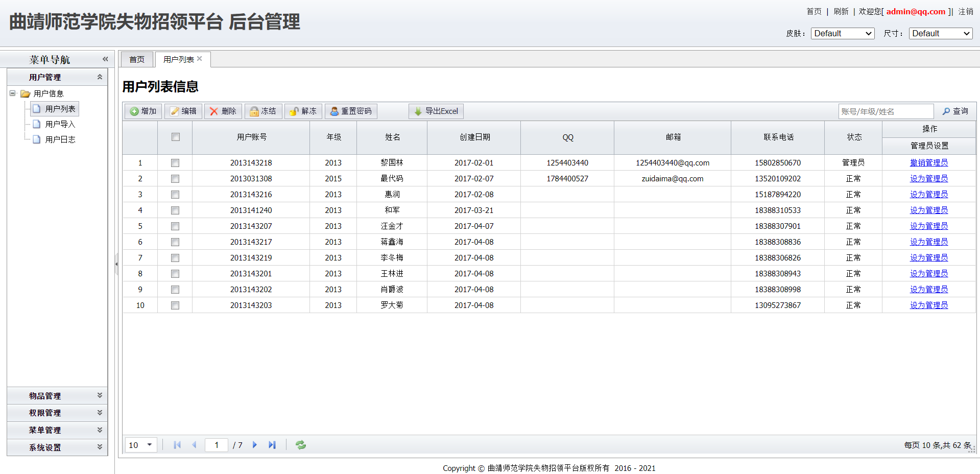The width and height of the screenshot is (980, 474).
Task: Click 设为管理员 for 罗大菊
Action: [x=929, y=305]
